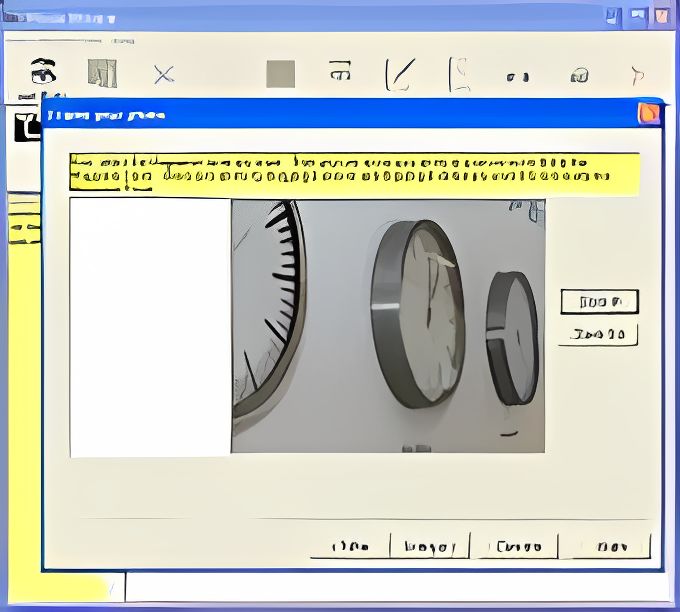Click the first button in the dialog's bottom row

click(x=350, y=546)
